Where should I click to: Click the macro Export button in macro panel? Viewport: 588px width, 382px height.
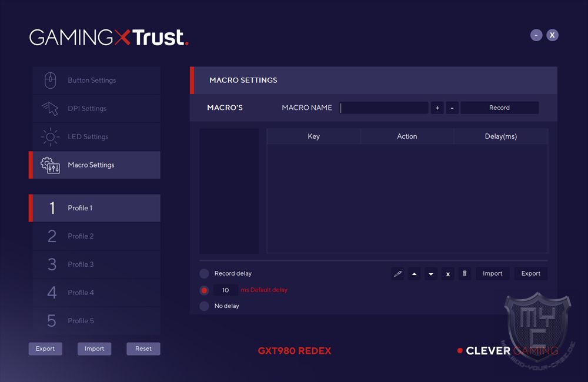tap(530, 274)
